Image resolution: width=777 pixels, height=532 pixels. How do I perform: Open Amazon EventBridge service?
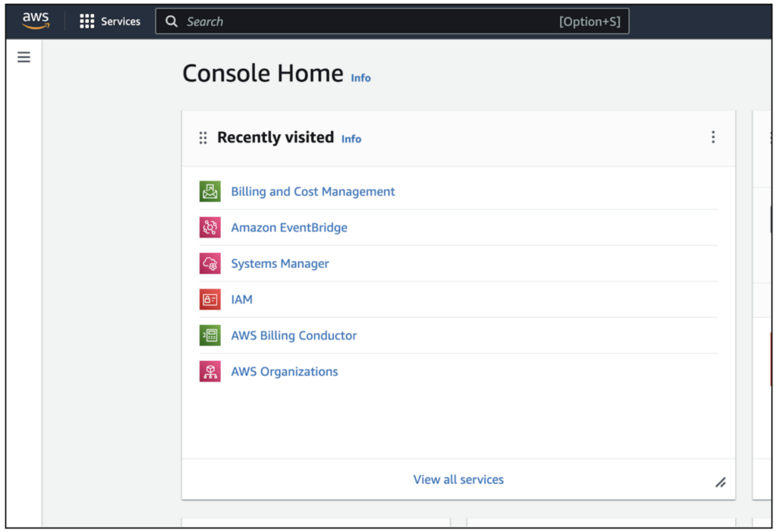point(289,228)
